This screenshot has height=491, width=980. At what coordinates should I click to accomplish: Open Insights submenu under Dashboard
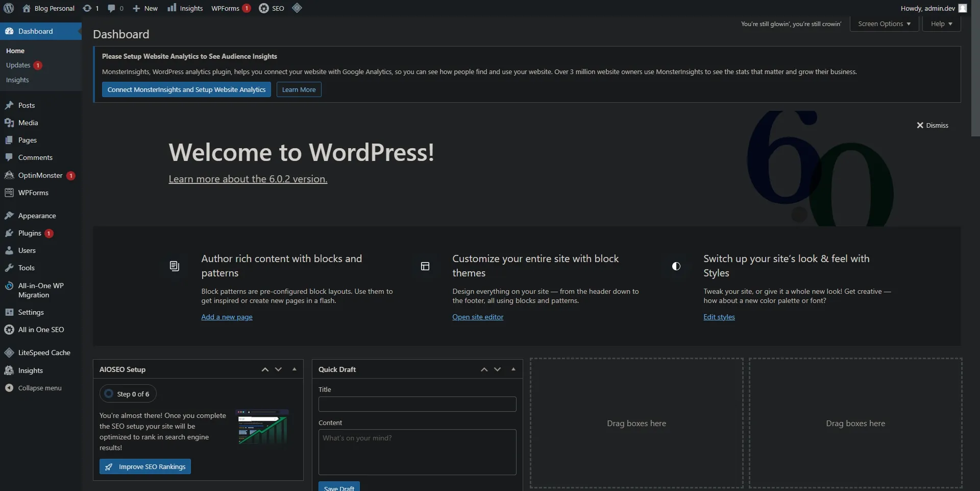coord(17,80)
